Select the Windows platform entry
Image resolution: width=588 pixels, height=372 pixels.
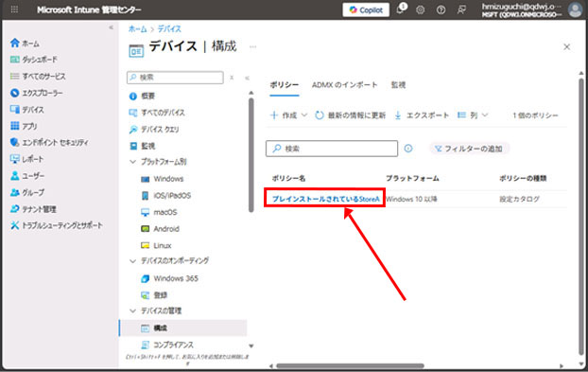click(163, 179)
